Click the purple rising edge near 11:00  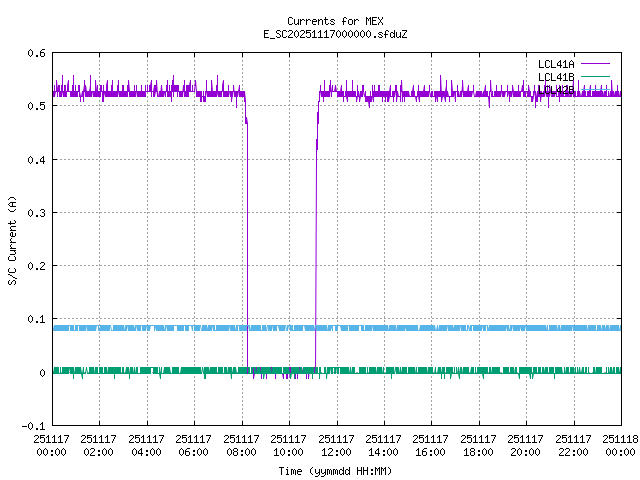[x=316, y=250]
